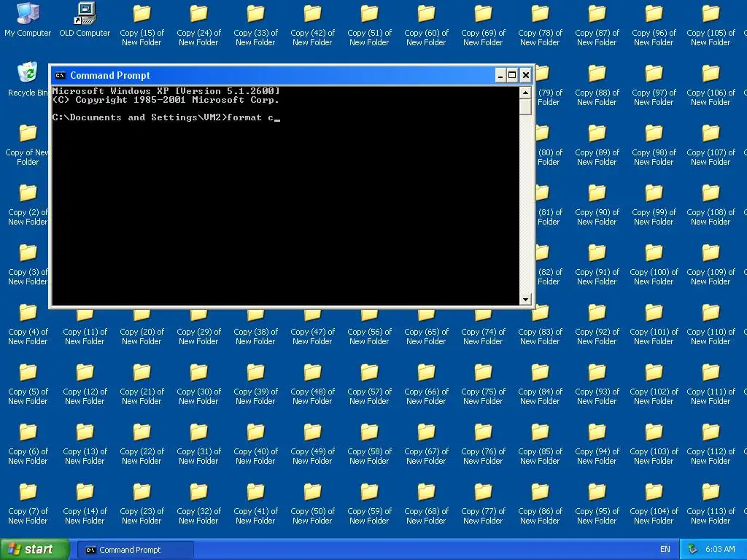Select Copy (20) of New Folder
This screenshot has width=747, height=560.
[142, 327]
